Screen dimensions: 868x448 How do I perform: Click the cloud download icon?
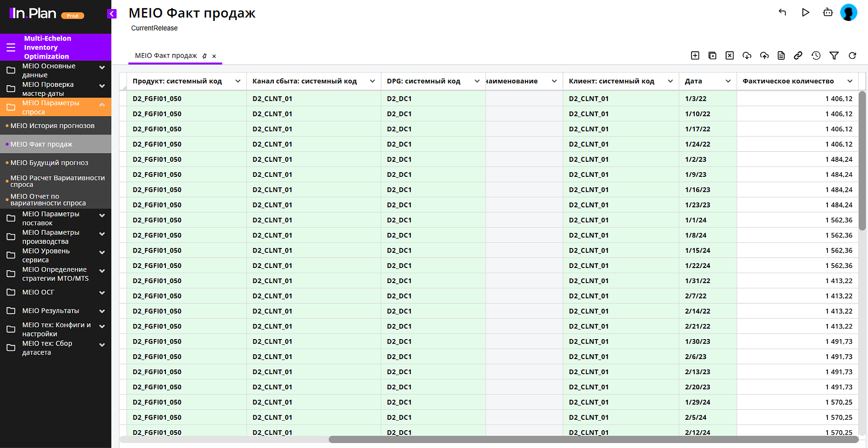[747, 56]
